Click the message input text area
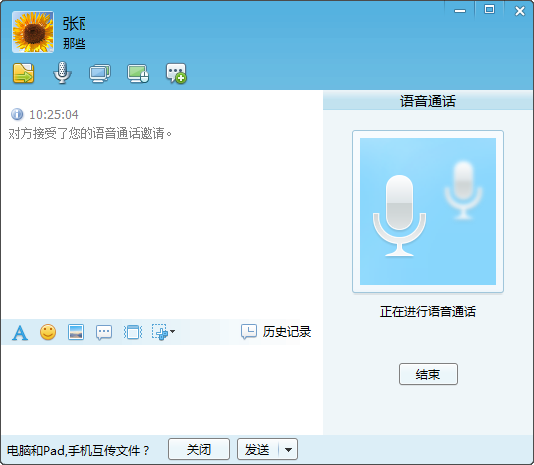The width and height of the screenshot is (534, 465). tap(162, 389)
